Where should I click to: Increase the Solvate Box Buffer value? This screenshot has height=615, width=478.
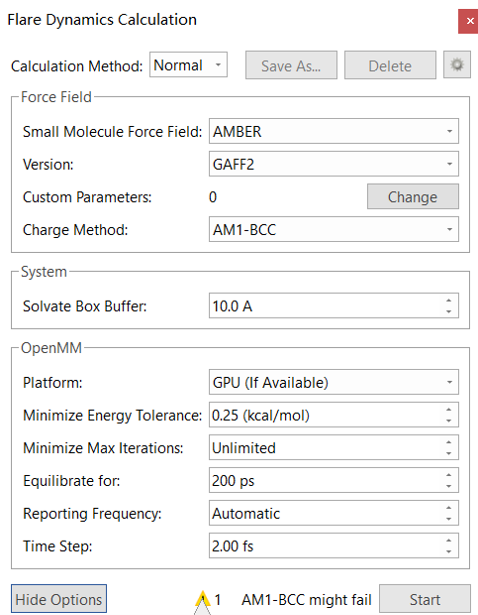(x=449, y=300)
